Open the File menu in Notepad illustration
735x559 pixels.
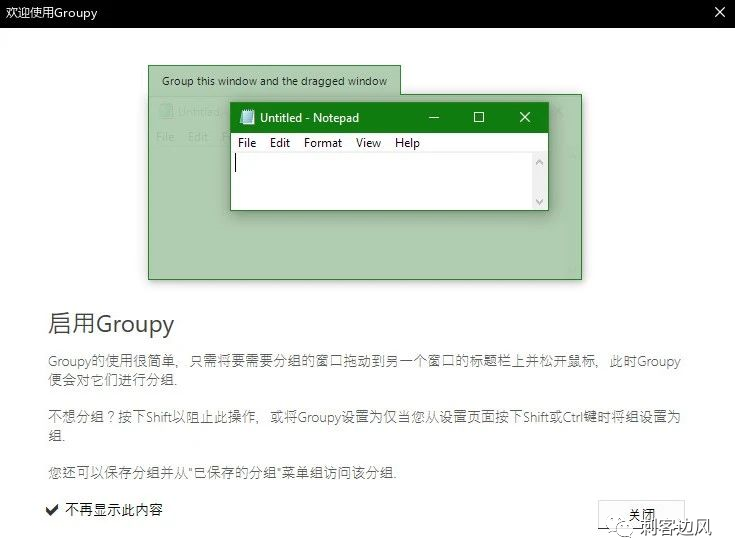point(247,142)
